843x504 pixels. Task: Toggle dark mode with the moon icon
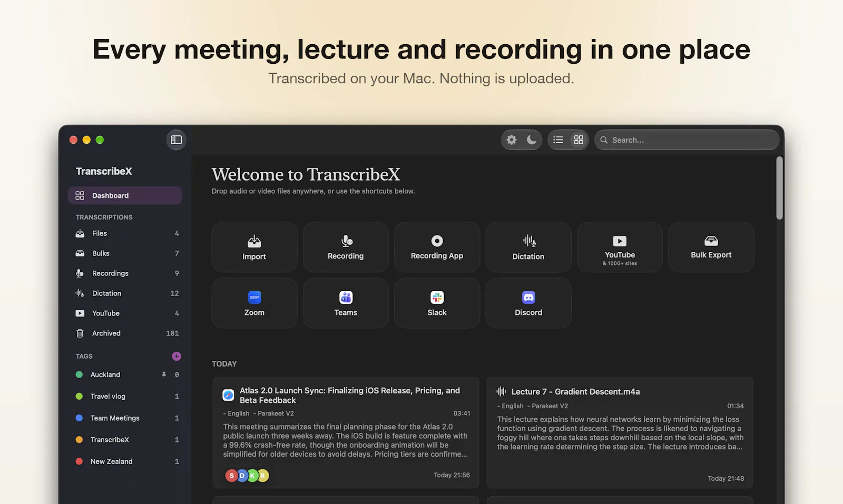(532, 140)
